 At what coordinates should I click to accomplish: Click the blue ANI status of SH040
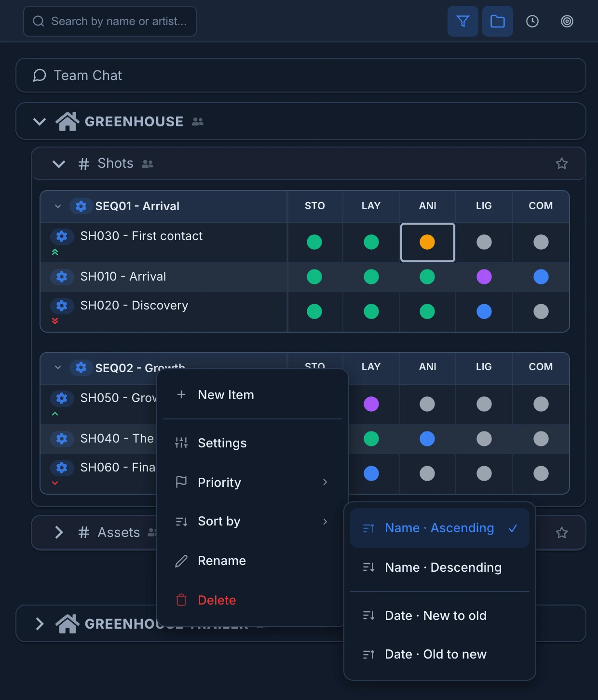427,439
